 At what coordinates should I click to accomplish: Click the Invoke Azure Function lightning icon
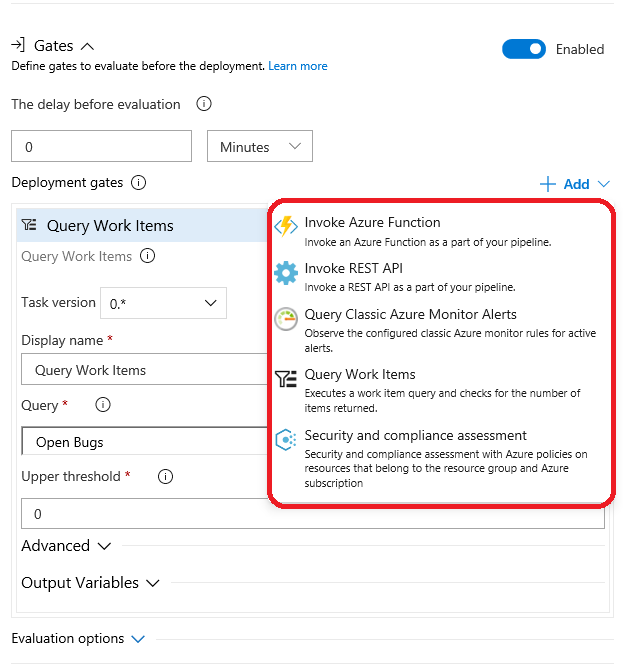click(x=286, y=226)
